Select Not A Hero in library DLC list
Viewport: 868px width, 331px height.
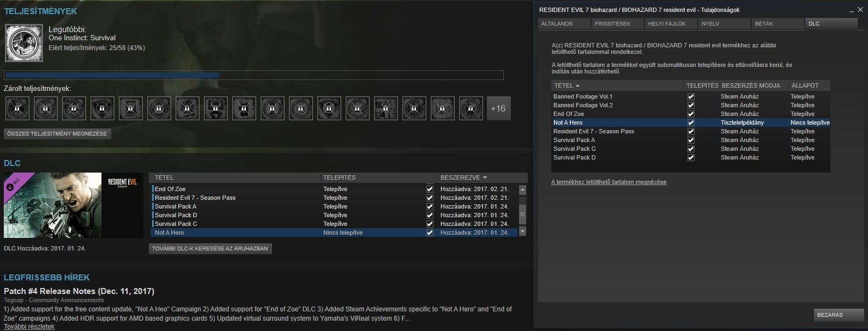tap(334, 232)
